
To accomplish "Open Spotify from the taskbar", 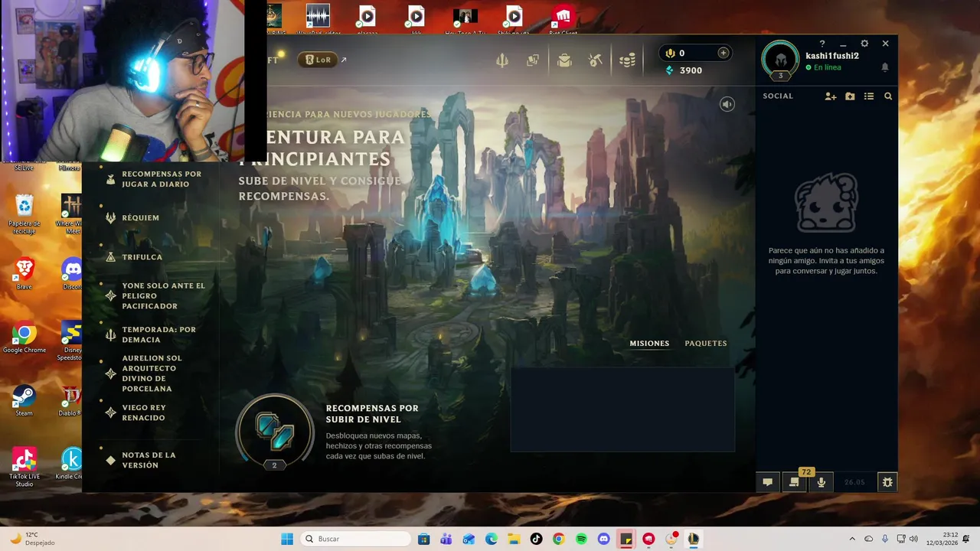I will (581, 539).
